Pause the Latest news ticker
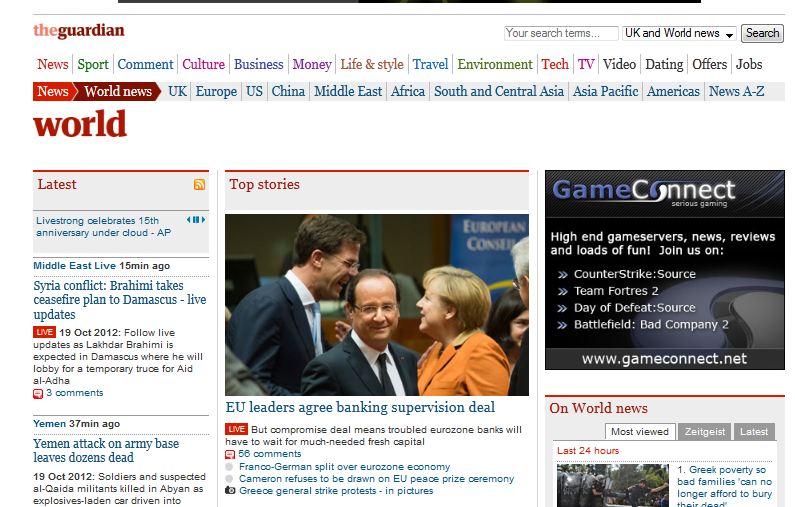This screenshot has height=507, width=795. 196,220
